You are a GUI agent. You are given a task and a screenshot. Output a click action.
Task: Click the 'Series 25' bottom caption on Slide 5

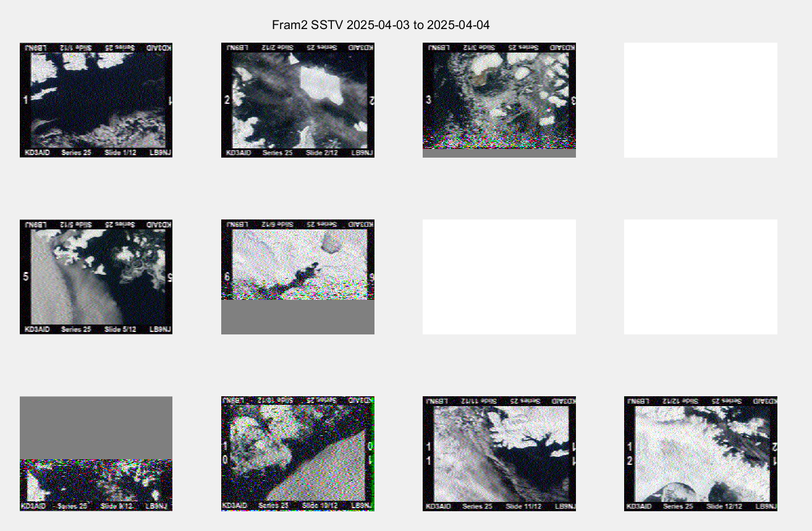pyautogui.click(x=76, y=329)
